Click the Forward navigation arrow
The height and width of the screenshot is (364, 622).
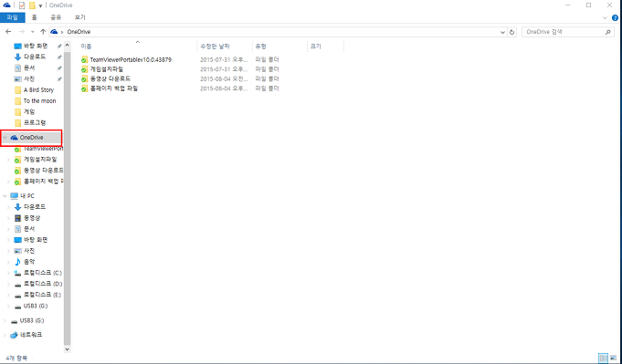(x=21, y=32)
